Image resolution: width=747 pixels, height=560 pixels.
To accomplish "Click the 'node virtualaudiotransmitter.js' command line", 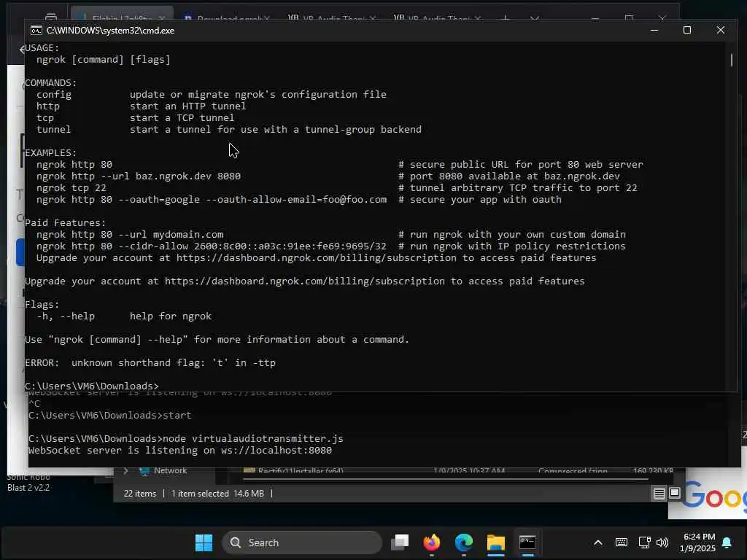I will pos(186,438).
